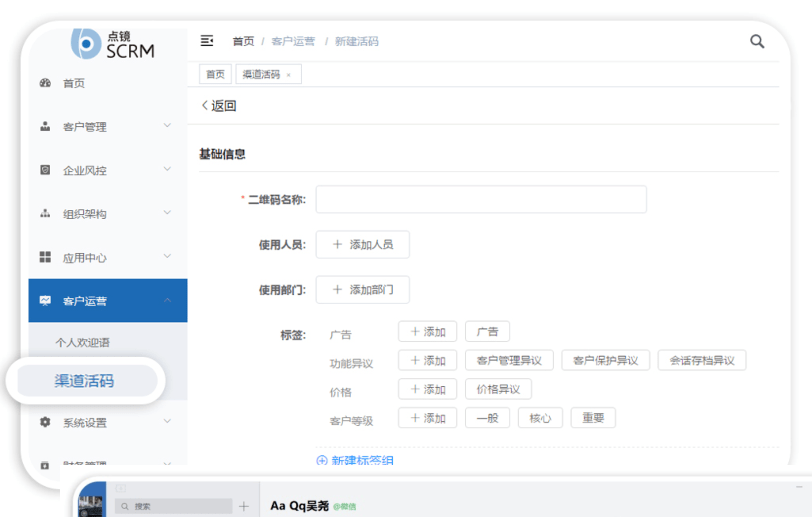This screenshot has height=517, width=812.
Task: Click the 客户管理 people icon
Action: click(45, 126)
